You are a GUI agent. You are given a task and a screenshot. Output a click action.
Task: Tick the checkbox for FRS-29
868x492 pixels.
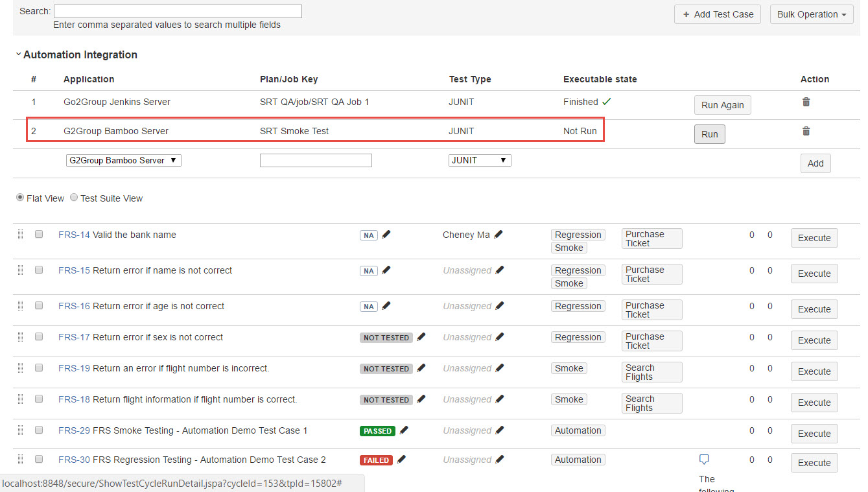coord(39,430)
